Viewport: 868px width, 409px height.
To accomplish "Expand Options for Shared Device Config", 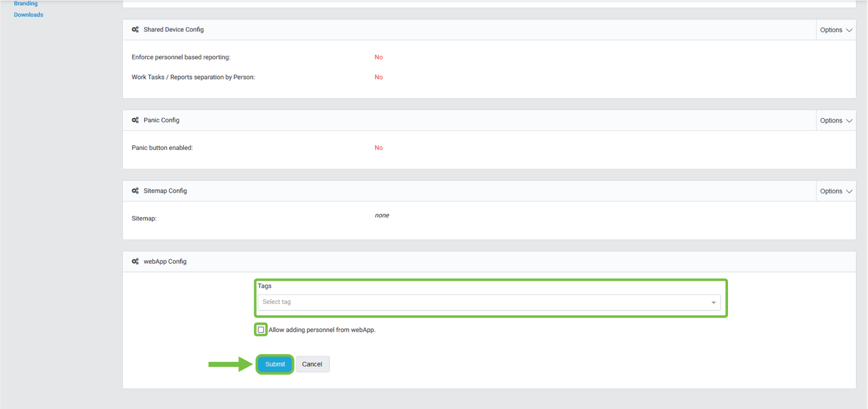I will (835, 30).
